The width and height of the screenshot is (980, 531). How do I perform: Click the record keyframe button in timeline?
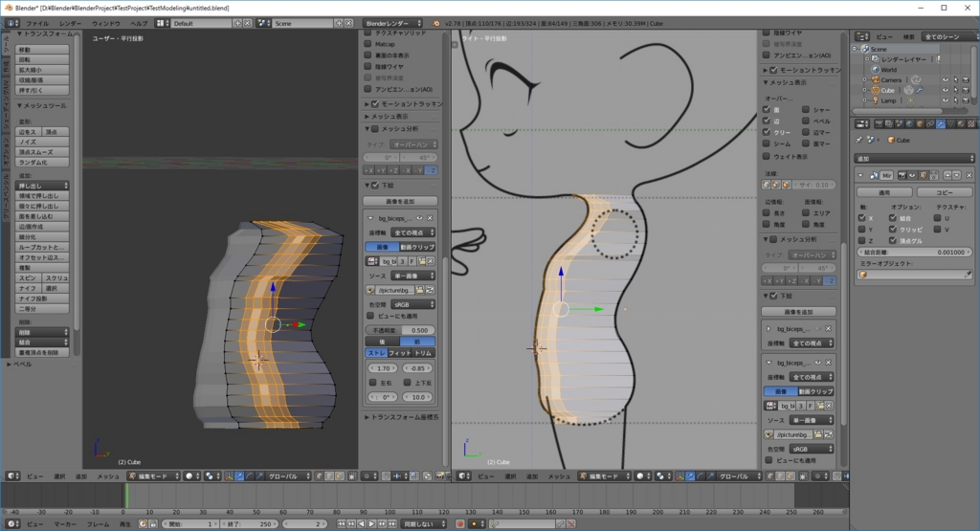[x=460, y=523]
